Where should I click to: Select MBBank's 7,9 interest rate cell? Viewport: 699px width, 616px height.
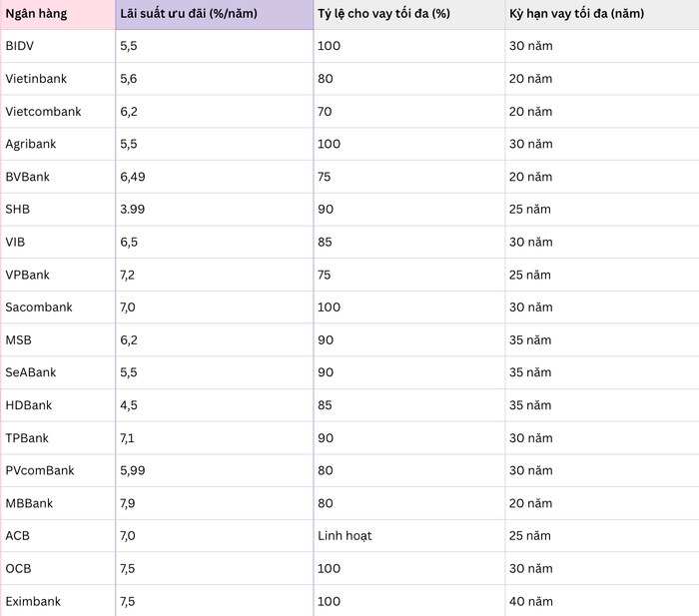point(215,503)
